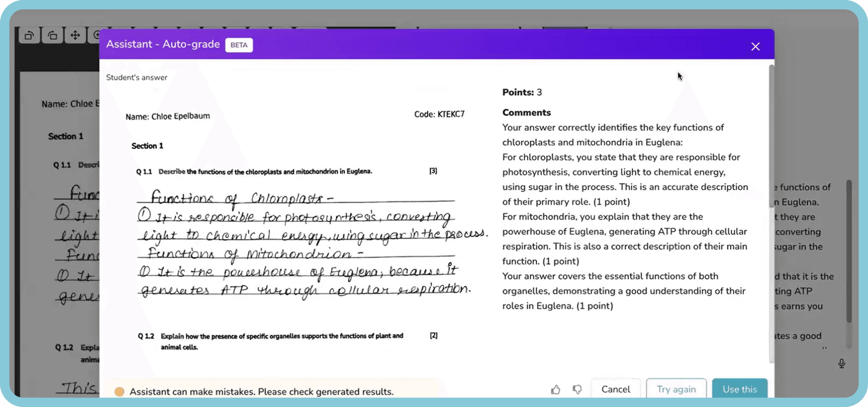Click the BETA badge in the header
This screenshot has width=868, height=407.
(239, 45)
